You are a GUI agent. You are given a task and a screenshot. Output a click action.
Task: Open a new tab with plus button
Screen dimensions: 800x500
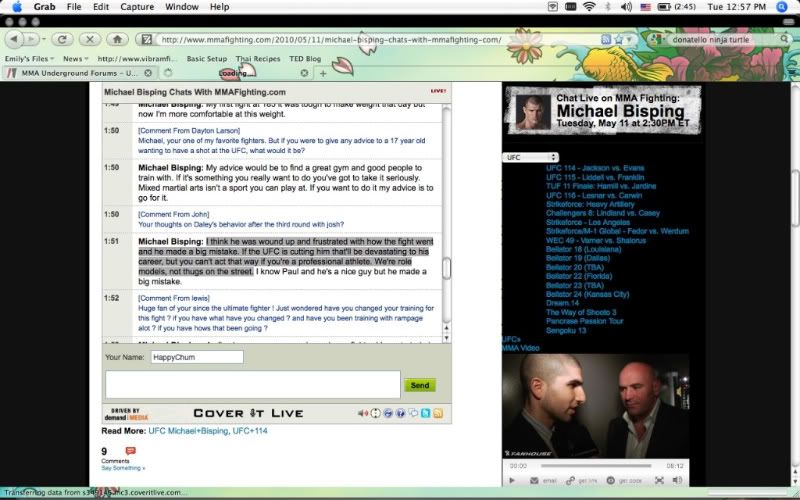pyautogui.click(x=322, y=73)
